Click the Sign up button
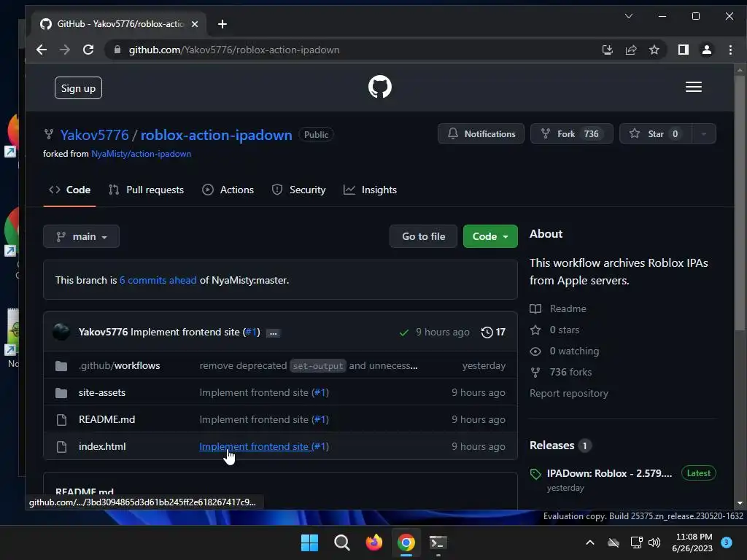The width and height of the screenshot is (747, 560). coord(78,88)
